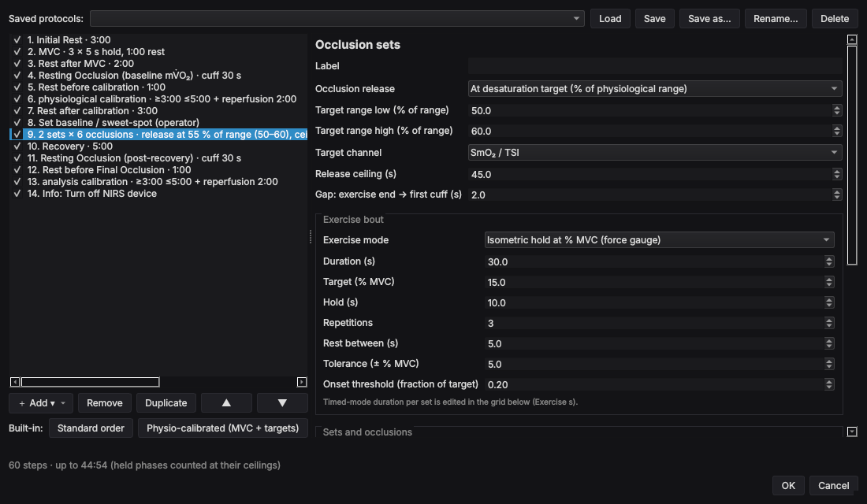This screenshot has width=867, height=504.
Task: Adjust the Target range low stepper
Action: (836, 110)
